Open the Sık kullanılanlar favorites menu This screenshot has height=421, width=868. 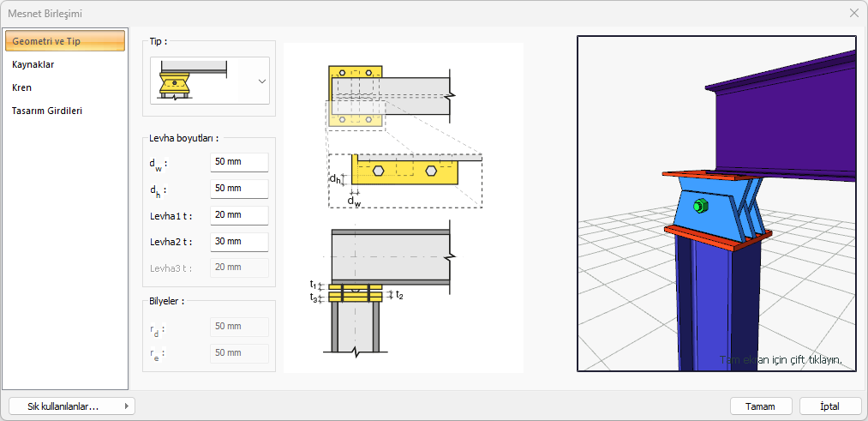pos(71,406)
